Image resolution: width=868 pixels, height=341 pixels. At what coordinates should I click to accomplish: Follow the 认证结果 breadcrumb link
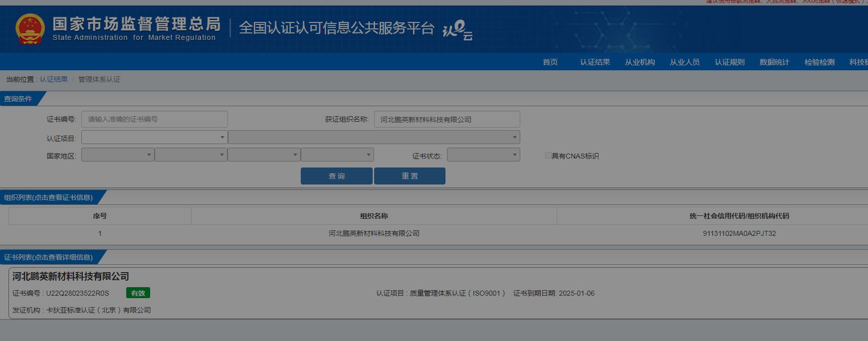tap(54, 79)
